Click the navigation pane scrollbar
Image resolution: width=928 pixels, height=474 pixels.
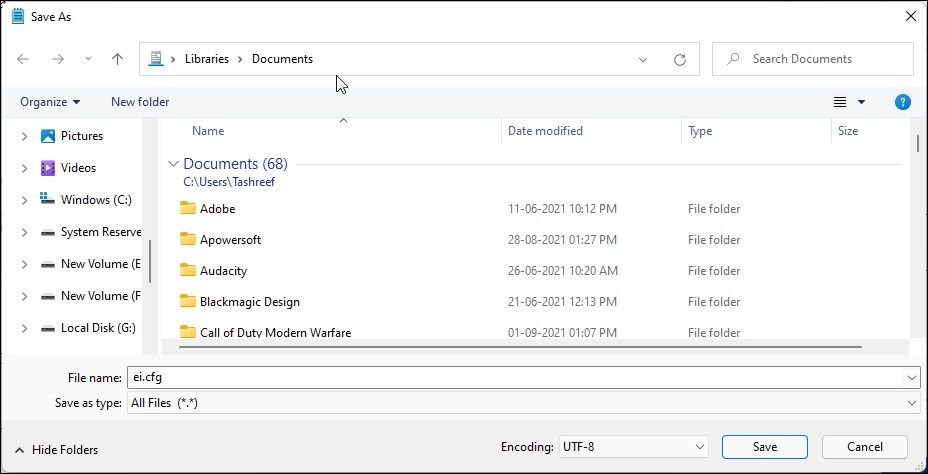[150, 261]
